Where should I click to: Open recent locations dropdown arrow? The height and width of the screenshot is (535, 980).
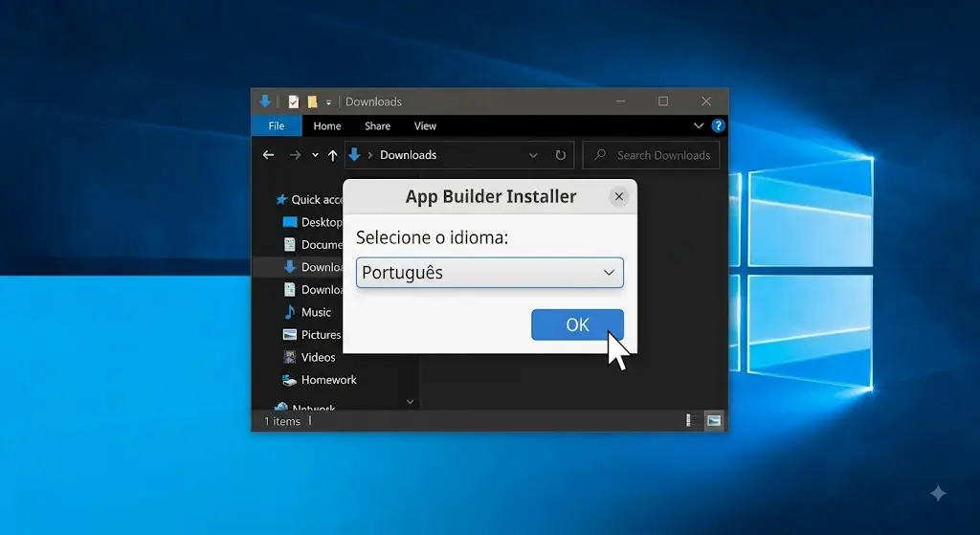coord(315,155)
